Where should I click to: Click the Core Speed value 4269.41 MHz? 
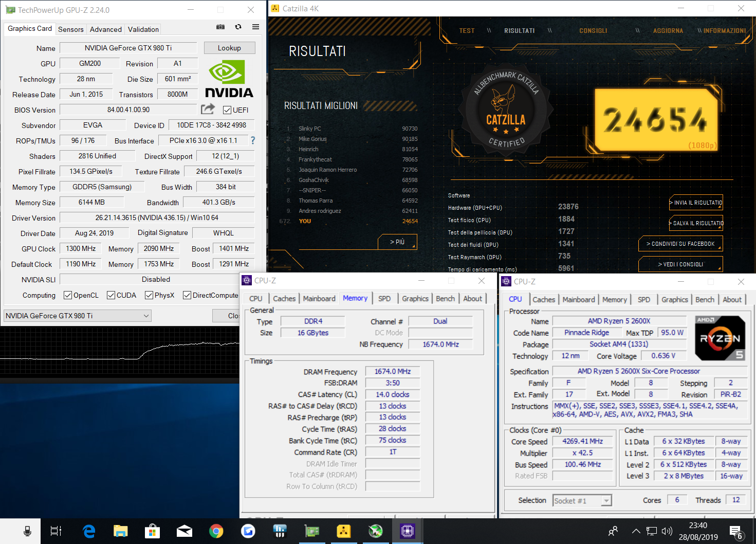pos(582,441)
